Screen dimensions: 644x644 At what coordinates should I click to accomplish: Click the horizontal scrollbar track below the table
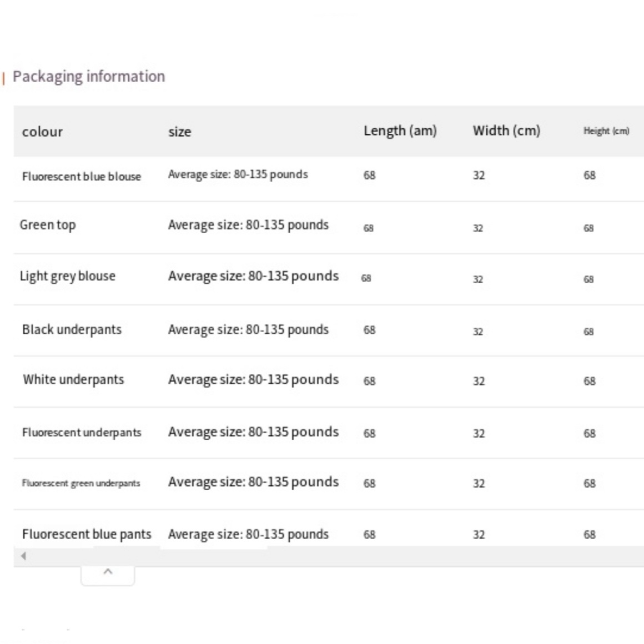coord(333,556)
